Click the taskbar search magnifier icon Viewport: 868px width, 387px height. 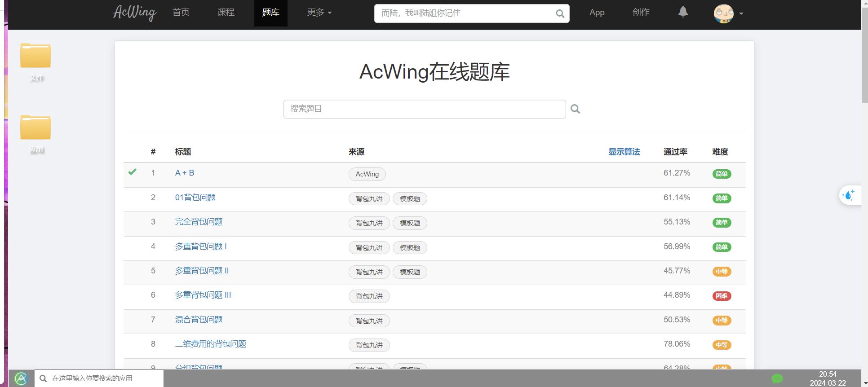43,378
